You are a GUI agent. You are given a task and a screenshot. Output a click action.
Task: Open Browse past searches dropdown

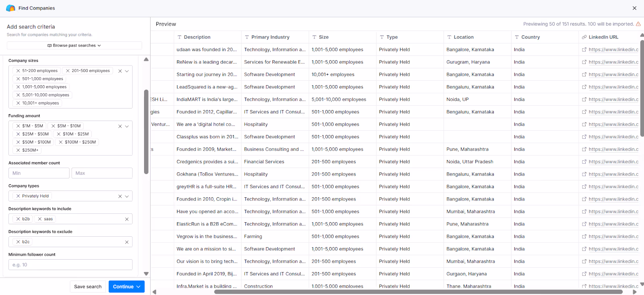74,45
